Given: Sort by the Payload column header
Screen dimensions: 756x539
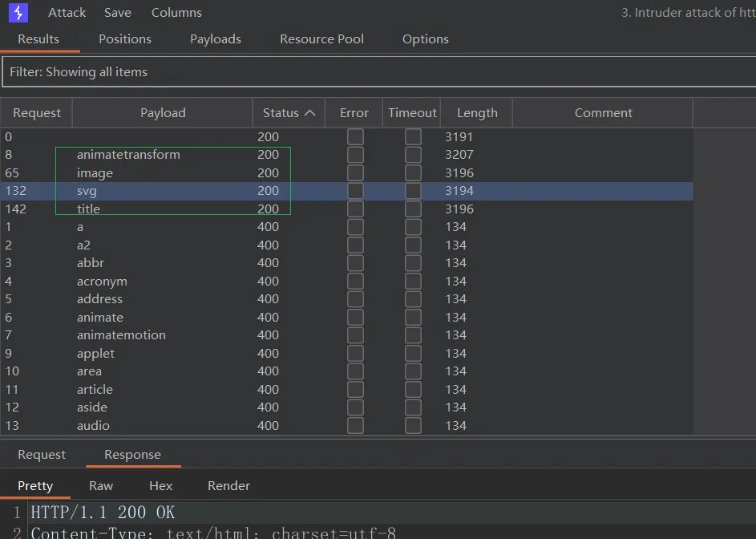Looking at the screenshot, I should (x=163, y=113).
